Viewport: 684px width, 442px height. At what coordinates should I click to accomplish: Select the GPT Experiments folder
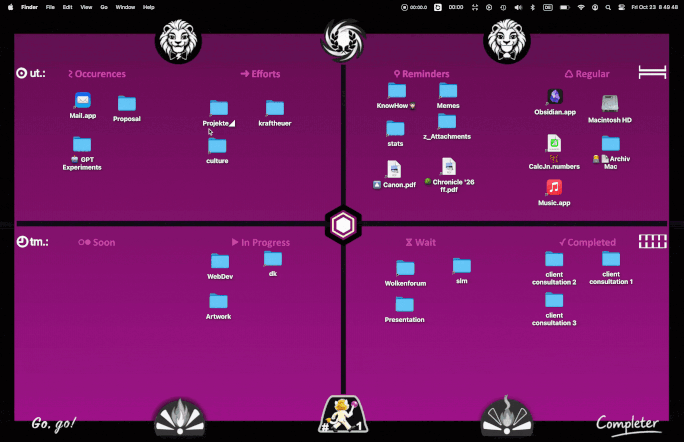82,144
